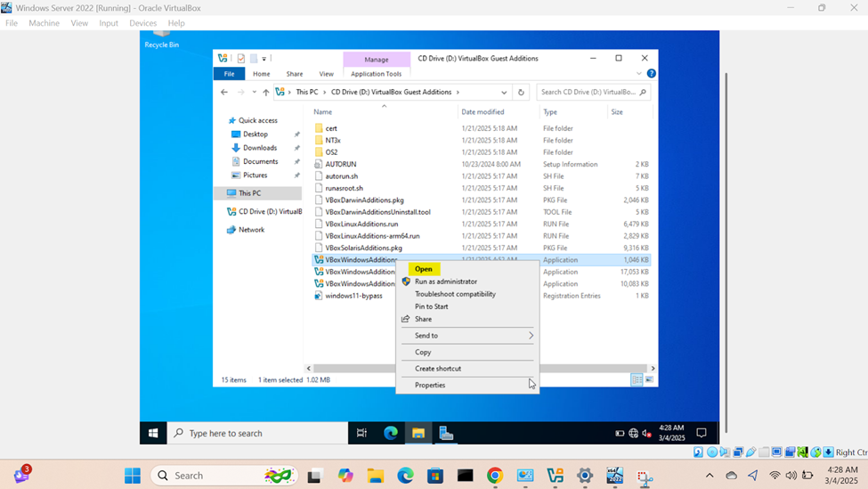
Task: Choose Run as administrator
Action: 446,281
